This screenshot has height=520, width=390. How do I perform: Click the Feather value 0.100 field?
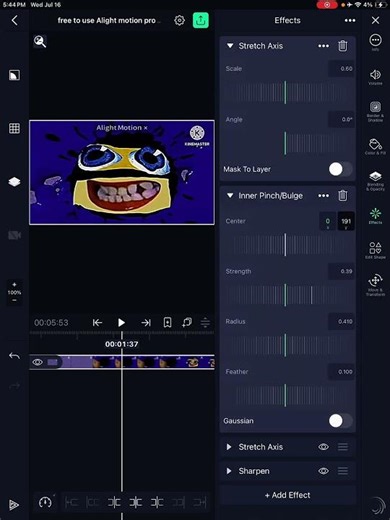(x=341, y=372)
